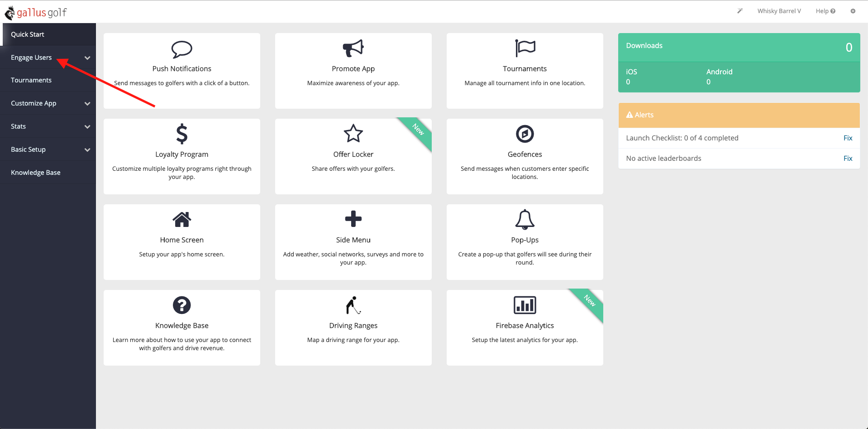
Task: Click the Launch Checklist alert text
Action: coord(682,138)
